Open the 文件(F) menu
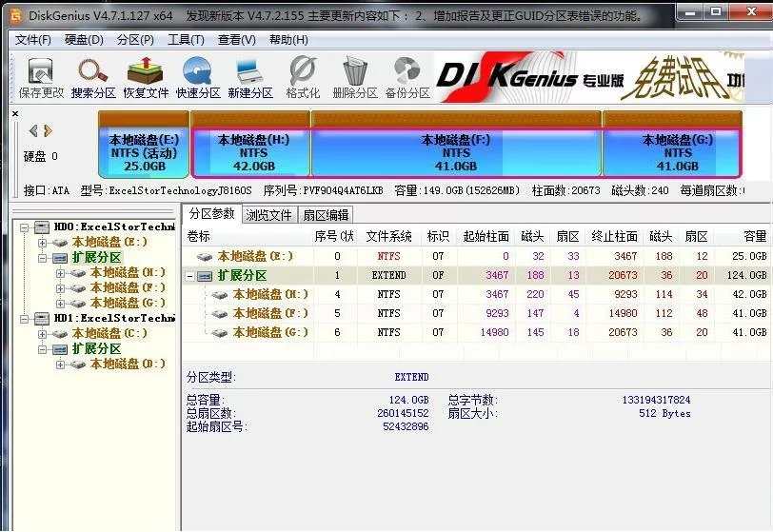This screenshot has width=773, height=532. [x=33, y=40]
